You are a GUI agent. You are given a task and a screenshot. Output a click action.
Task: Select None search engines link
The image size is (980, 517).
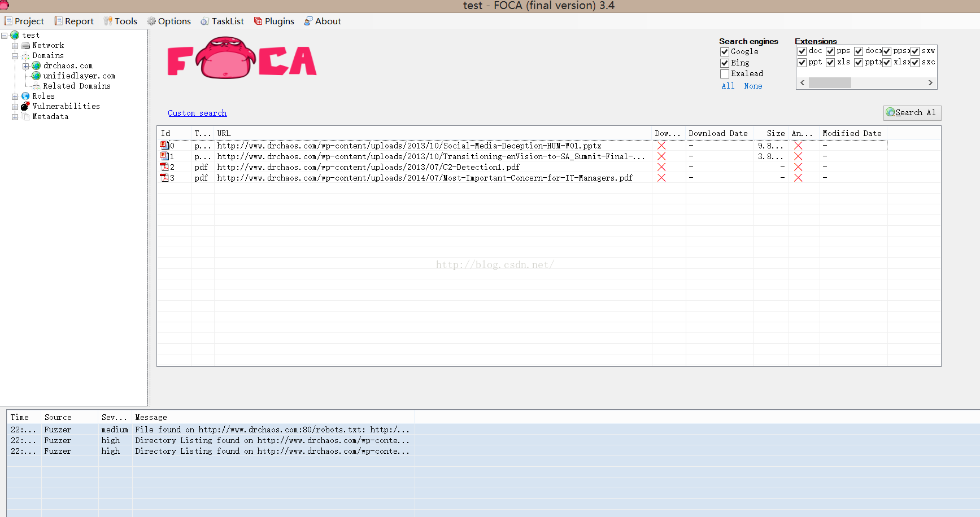point(753,86)
